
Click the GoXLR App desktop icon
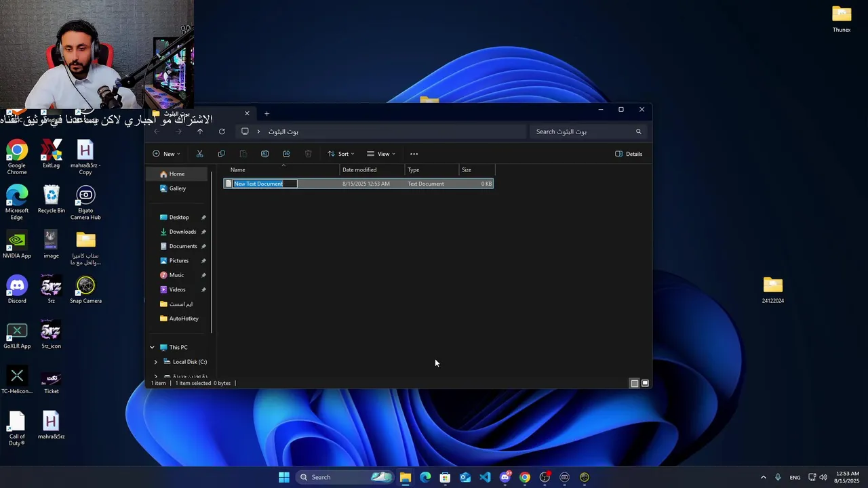[17, 335]
